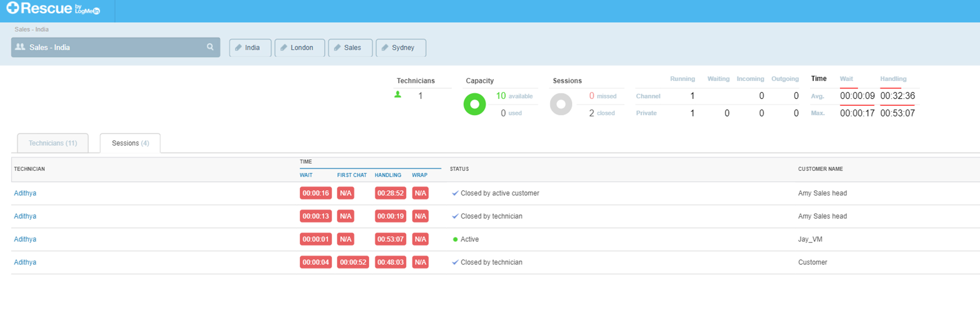The height and width of the screenshot is (312, 980).
Task: Click the TECHNICIAN column header
Action: (29, 169)
